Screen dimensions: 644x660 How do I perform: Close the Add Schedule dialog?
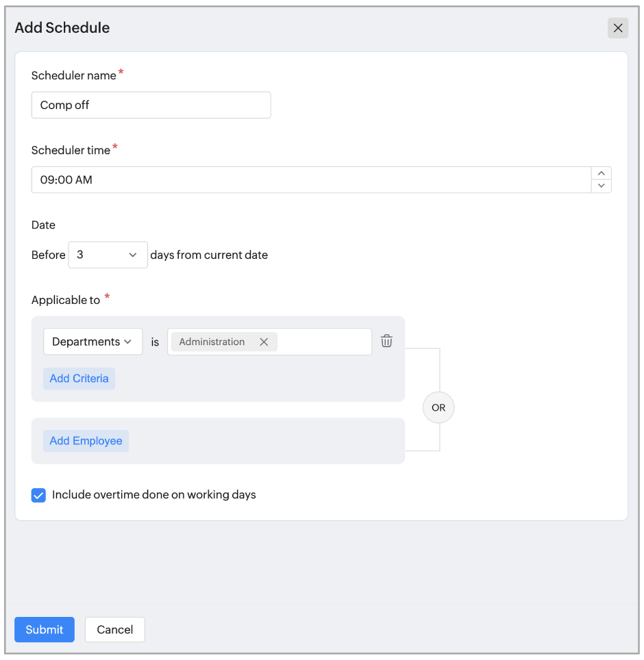pyautogui.click(x=617, y=28)
